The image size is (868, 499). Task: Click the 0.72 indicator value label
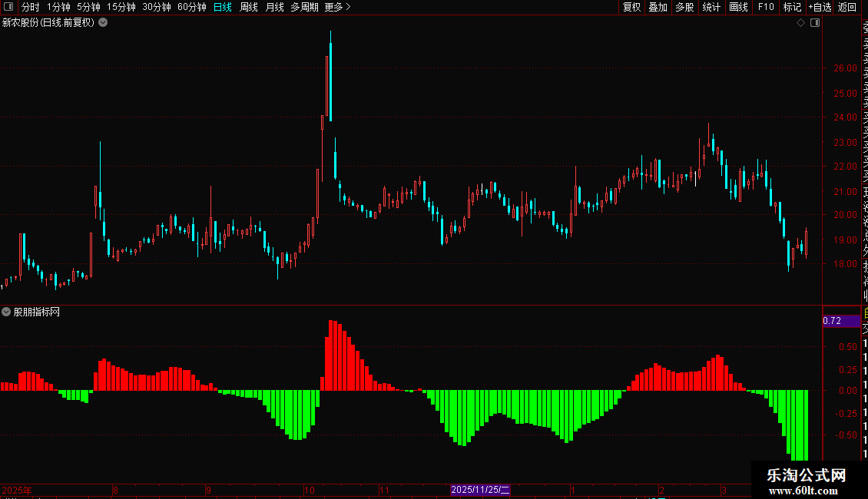[832, 321]
